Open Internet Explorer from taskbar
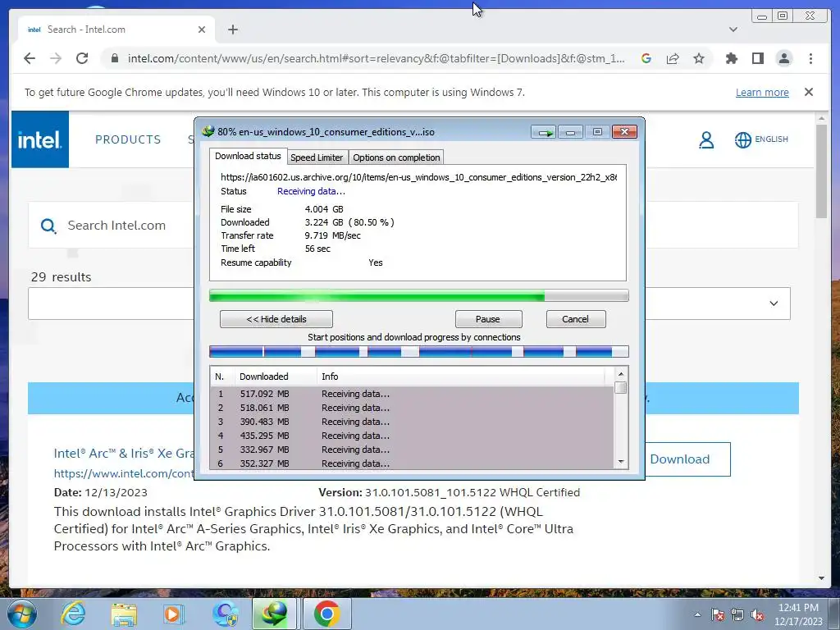This screenshot has width=840, height=630. pyautogui.click(x=73, y=614)
